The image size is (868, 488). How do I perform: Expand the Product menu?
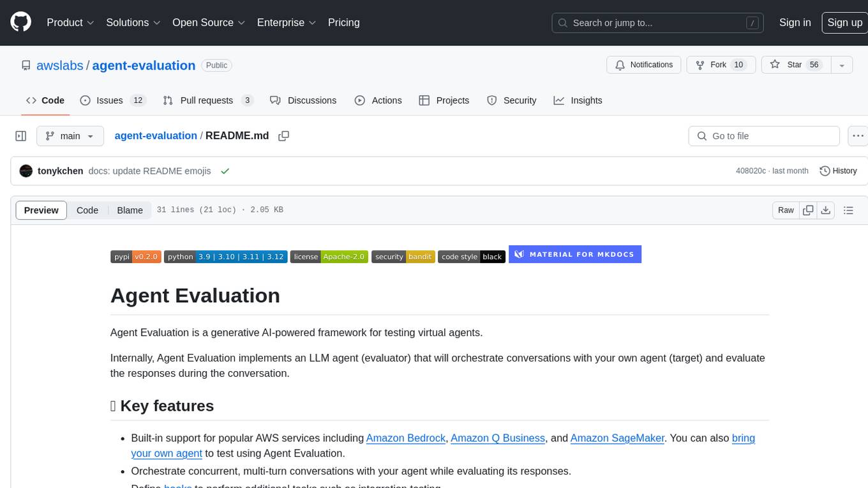[70, 22]
